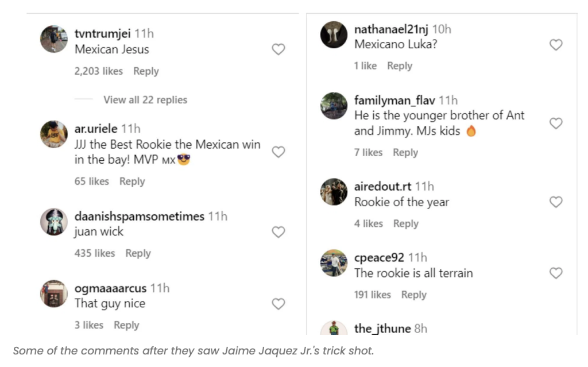Image resolution: width=588 pixels, height=367 pixels.
Task: Reply to cpeace92's all terrain comment
Action: pyautogui.click(x=413, y=295)
